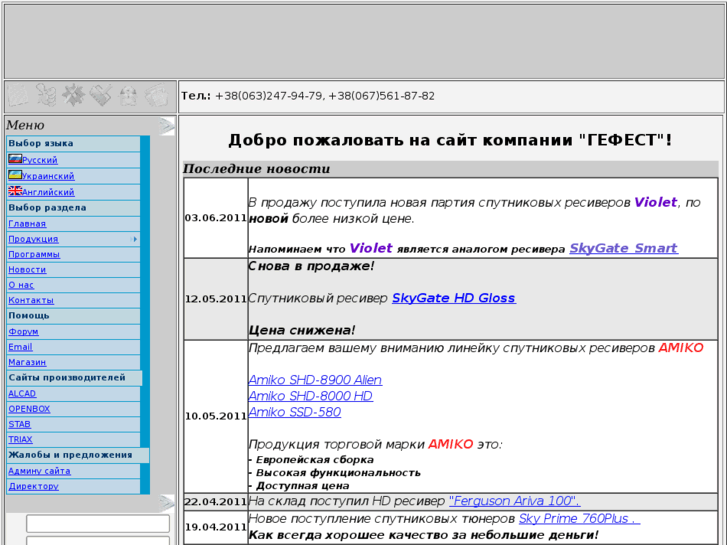Open the Ferguson Ariva 100 link

click(x=515, y=501)
